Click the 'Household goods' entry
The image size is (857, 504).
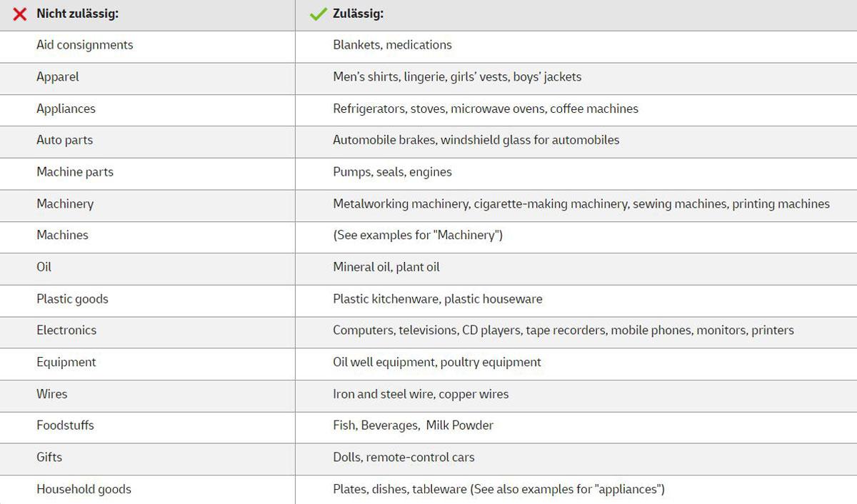pos(84,489)
